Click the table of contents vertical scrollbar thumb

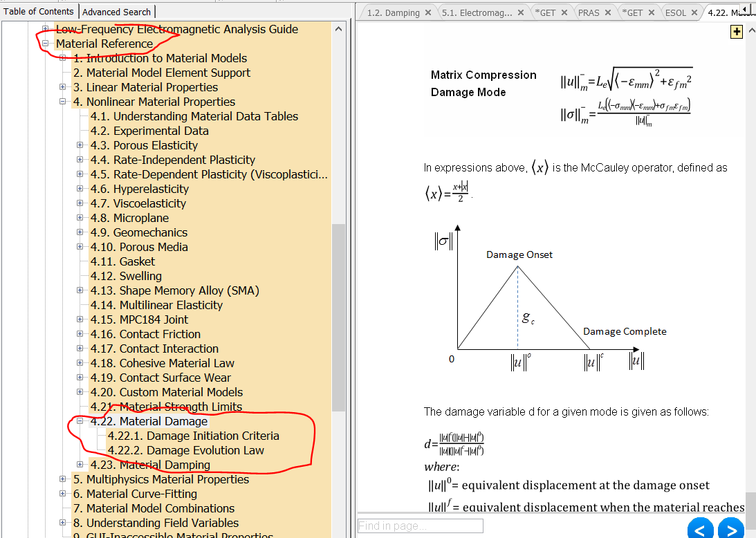coord(338,317)
